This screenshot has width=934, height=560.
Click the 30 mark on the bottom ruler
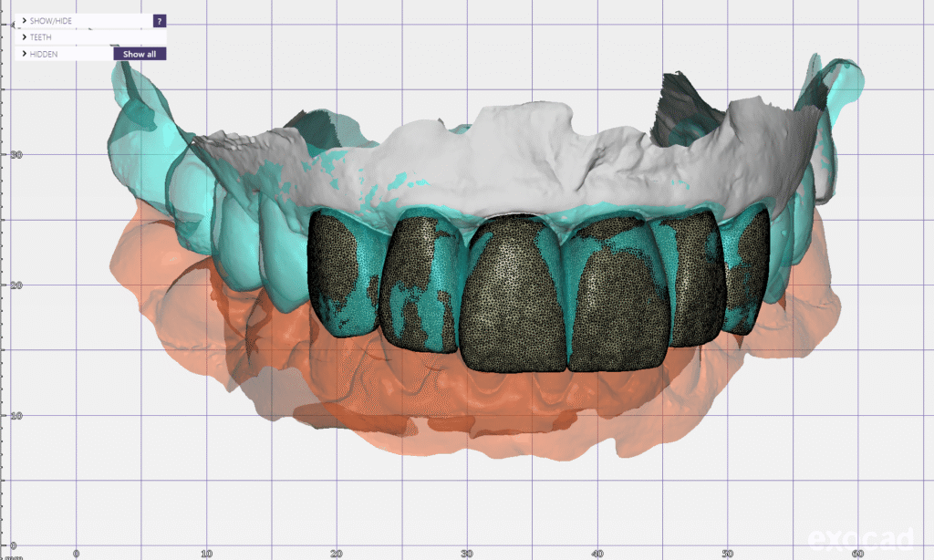[x=467, y=553]
